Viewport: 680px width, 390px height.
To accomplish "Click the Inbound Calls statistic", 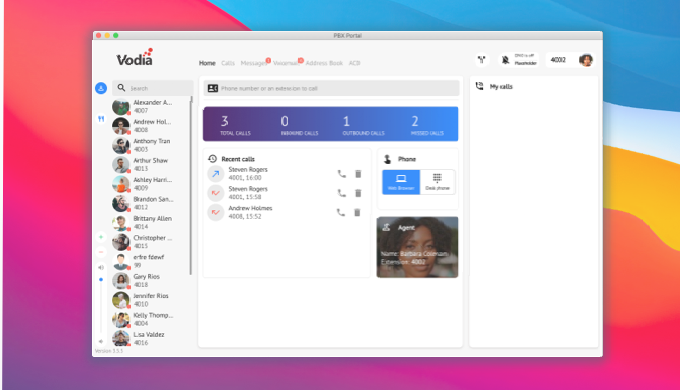I will [x=299, y=125].
